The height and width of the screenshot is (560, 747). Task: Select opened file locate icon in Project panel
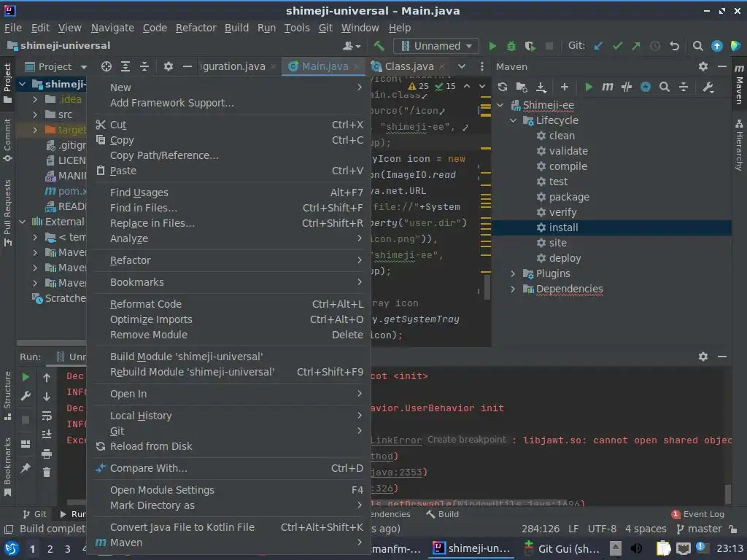click(x=107, y=66)
